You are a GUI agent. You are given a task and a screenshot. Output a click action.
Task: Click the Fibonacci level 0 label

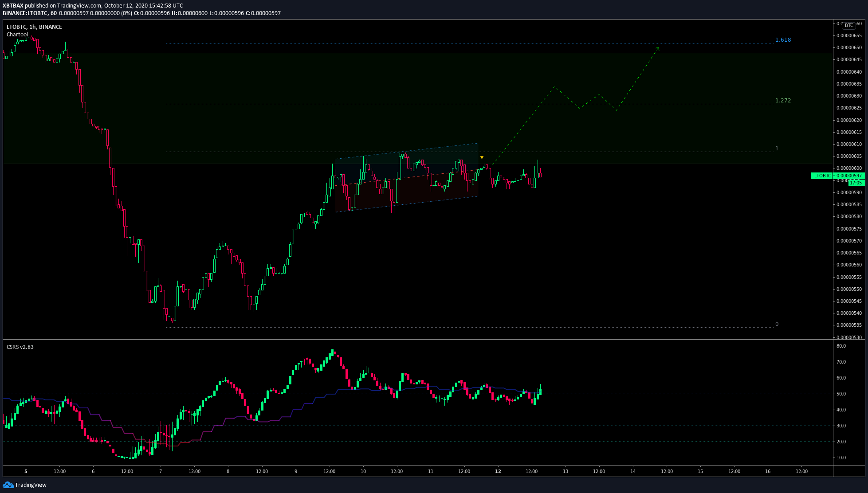[x=777, y=324]
